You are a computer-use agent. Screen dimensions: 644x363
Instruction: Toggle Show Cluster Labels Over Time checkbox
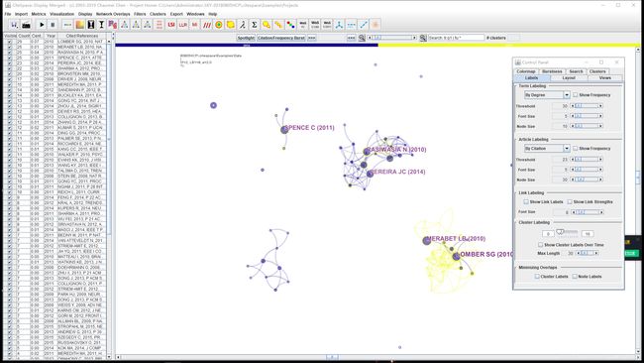click(x=541, y=245)
